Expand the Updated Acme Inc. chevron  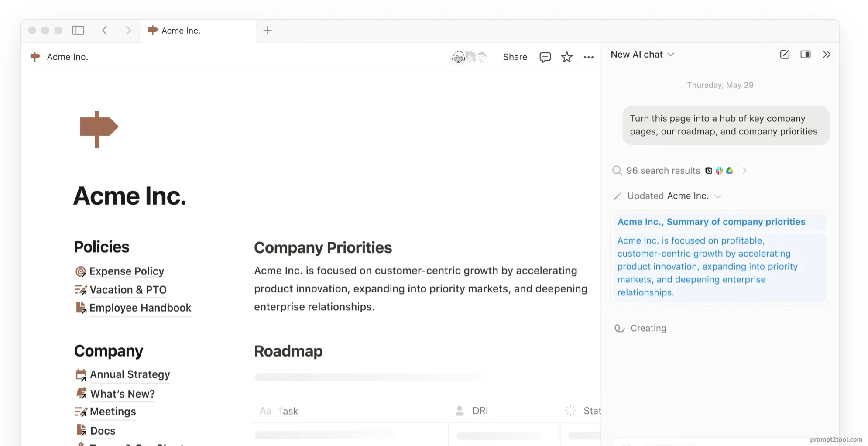(718, 196)
